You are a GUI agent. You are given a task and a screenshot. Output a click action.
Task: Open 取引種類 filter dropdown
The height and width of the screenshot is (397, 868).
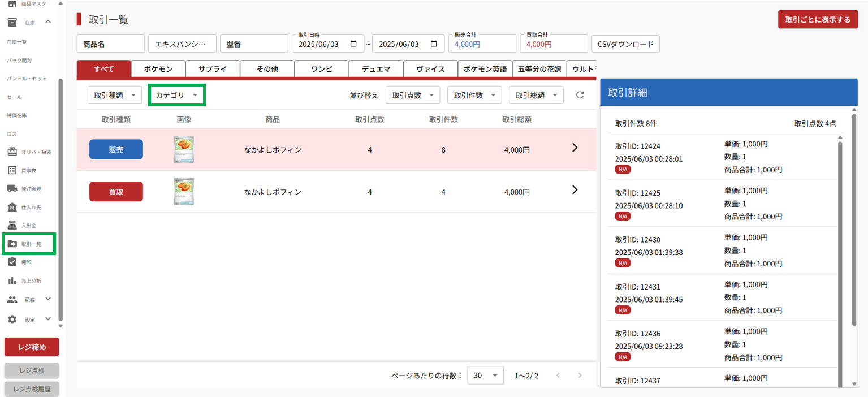point(115,96)
